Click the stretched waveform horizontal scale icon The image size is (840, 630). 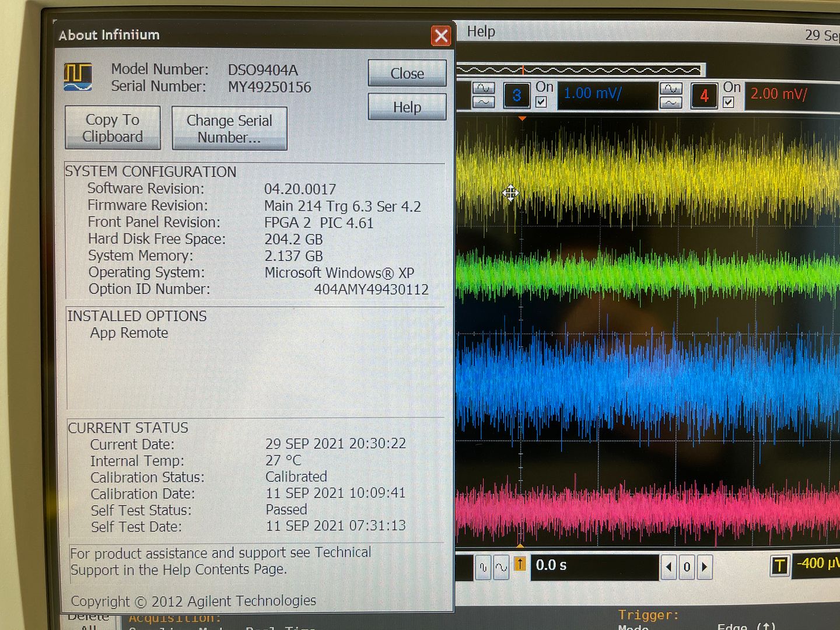(x=501, y=567)
